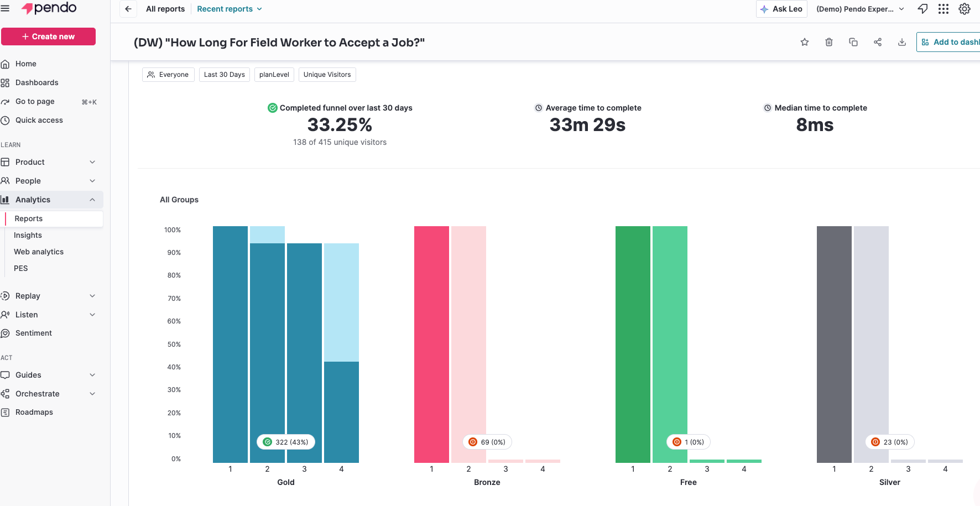The height and width of the screenshot is (506, 980).
Task: Expand the Orchestrate section chevron
Action: tap(92, 394)
